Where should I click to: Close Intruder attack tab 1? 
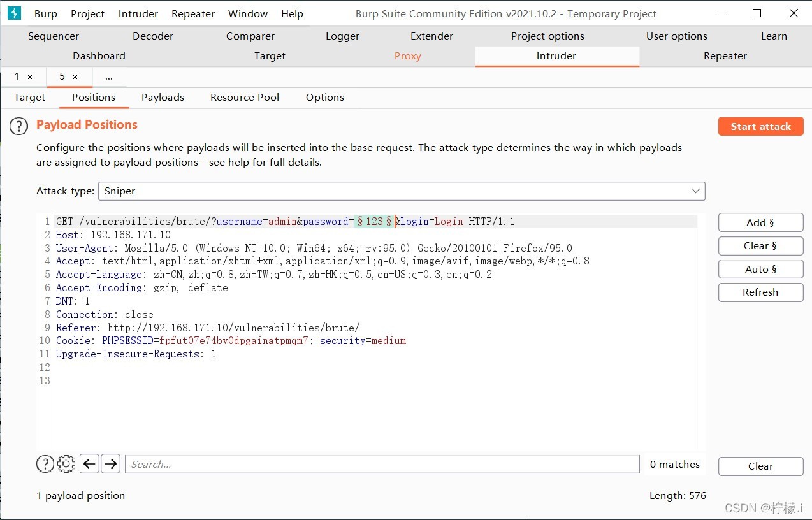30,77
